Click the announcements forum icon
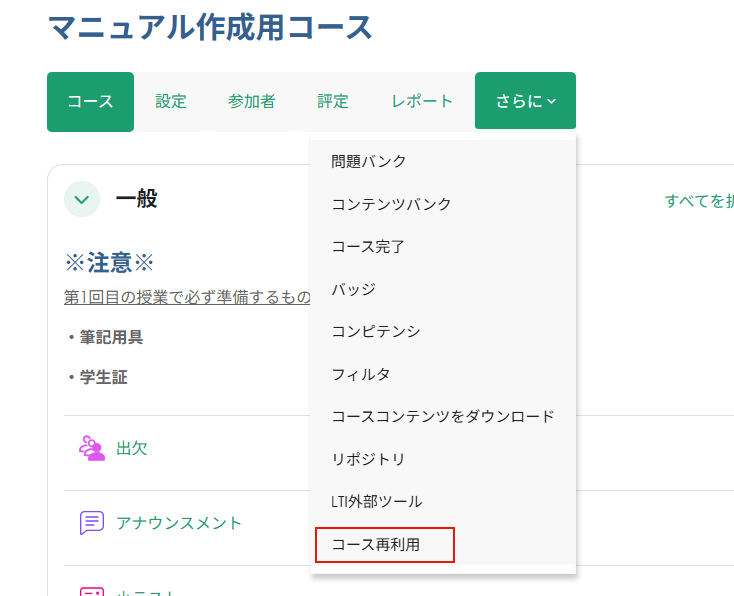Image resolution: width=734 pixels, height=596 pixels. (92, 523)
